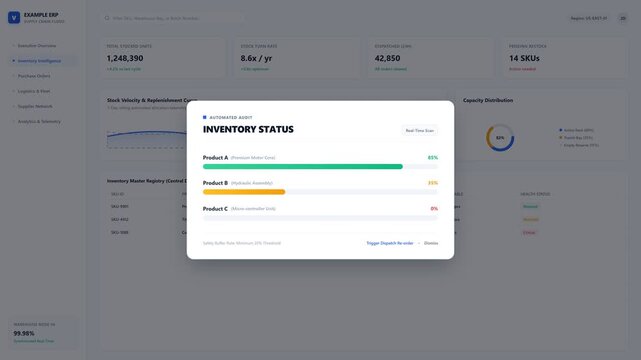Screen dimensions: 641x360
Task: Click the Example ERP logo icon
Action: pos(14,18)
